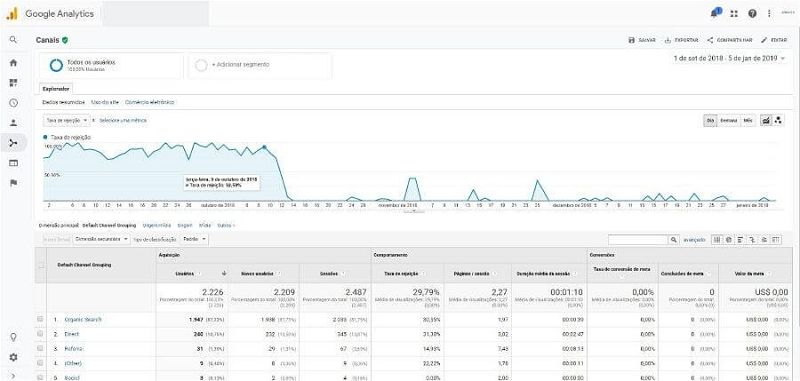Viewport: 800px width, 381px height.
Task: Open Conversions flag icon in the sidebar
Action: (13, 183)
